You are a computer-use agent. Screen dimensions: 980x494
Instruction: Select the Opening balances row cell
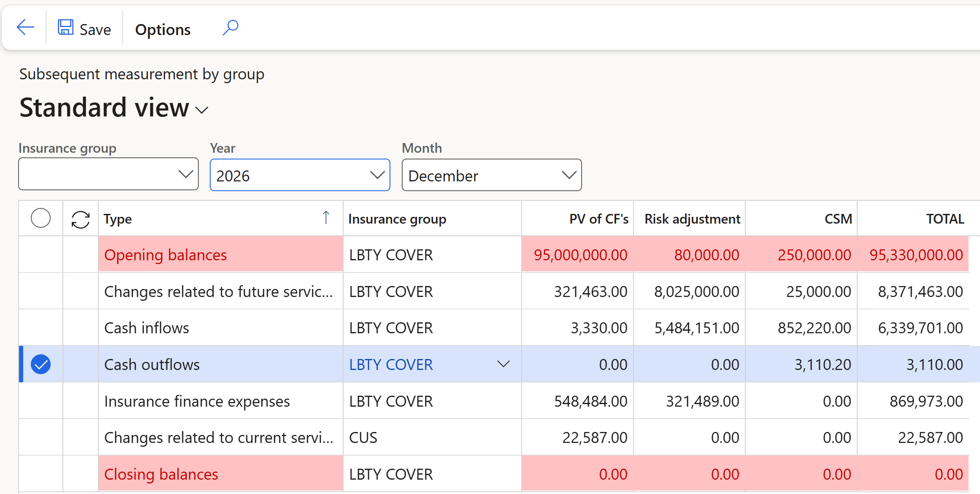click(x=165, y=255)
